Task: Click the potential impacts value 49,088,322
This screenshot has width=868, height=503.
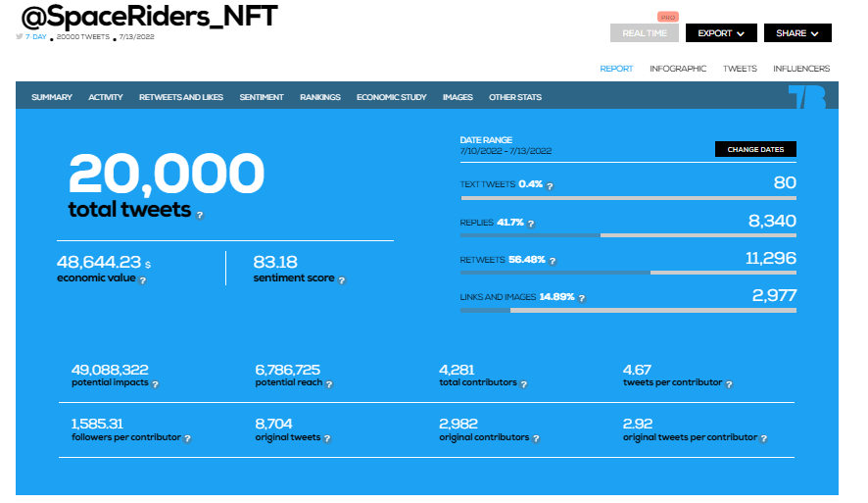Action: coord(110,370)
